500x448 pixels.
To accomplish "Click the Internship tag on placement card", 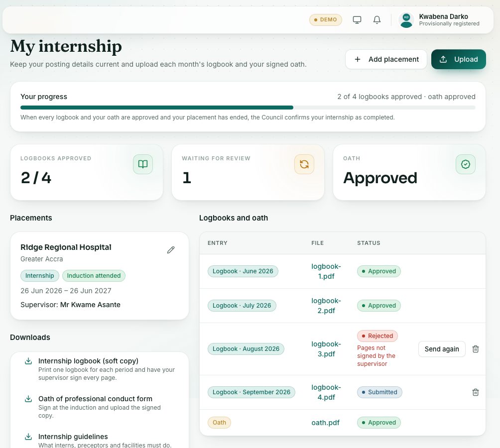I will (x=39, y=276).
